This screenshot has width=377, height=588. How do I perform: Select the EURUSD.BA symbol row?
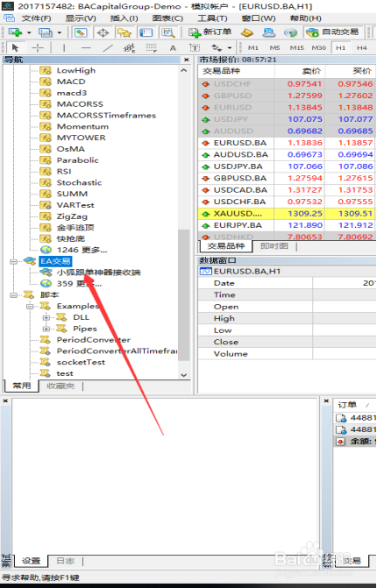(287, 143)
